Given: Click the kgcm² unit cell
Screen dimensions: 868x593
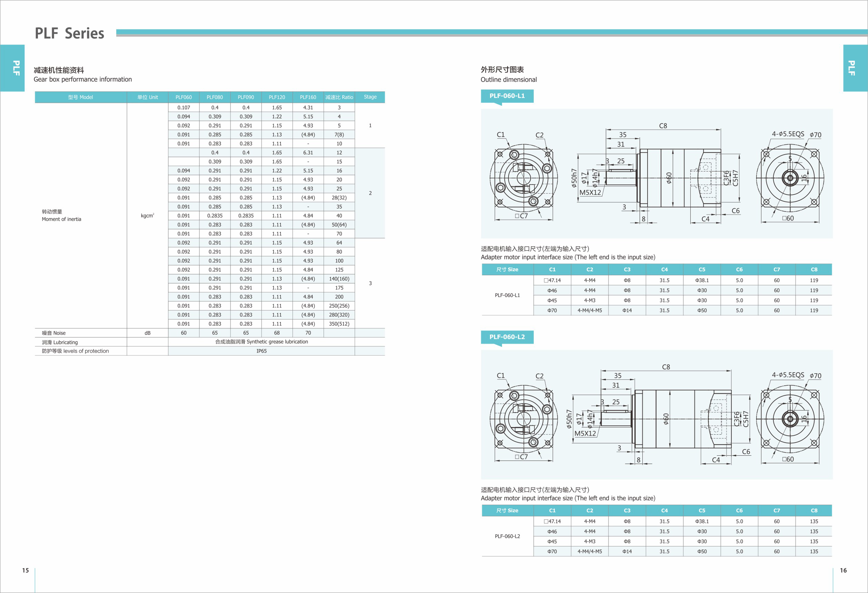Looking at the screenshot, I should pos(147,216).
